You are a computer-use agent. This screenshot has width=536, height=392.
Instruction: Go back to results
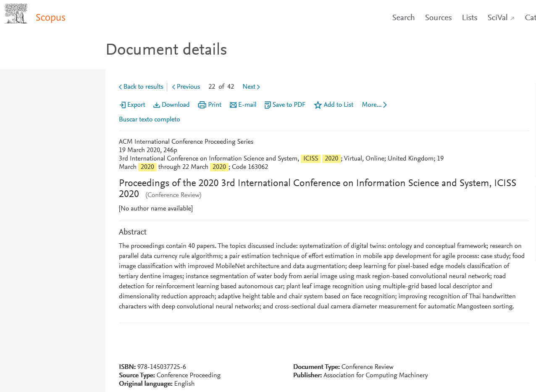click(141, 87)
